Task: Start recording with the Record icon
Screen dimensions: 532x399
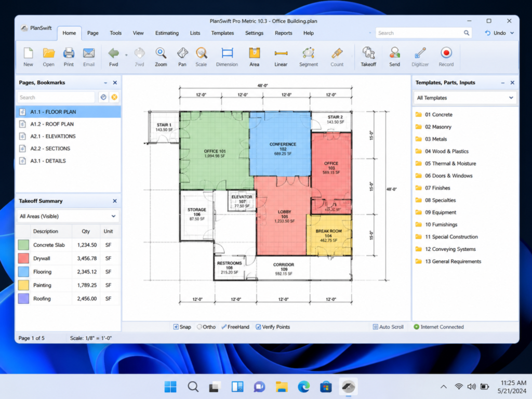Action: click(446, 53)
